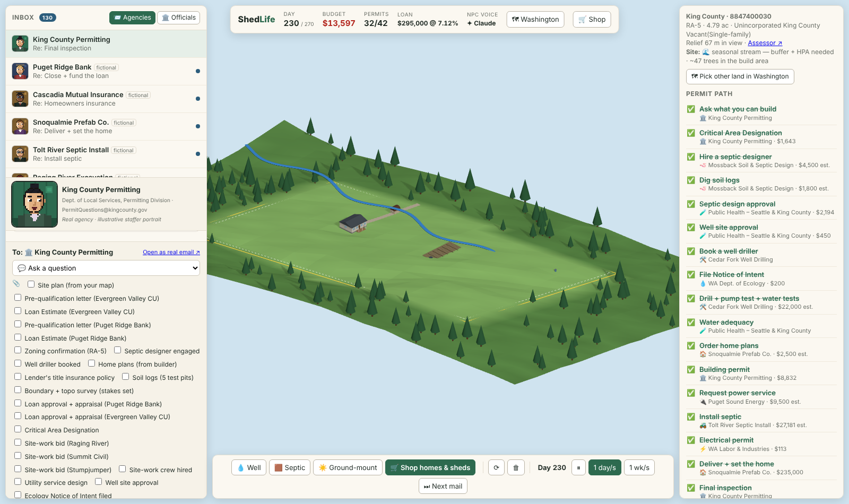This screenshot has height=504, width=849.
Task: Click the paperclip attachment icon
Action: point(16,284)
